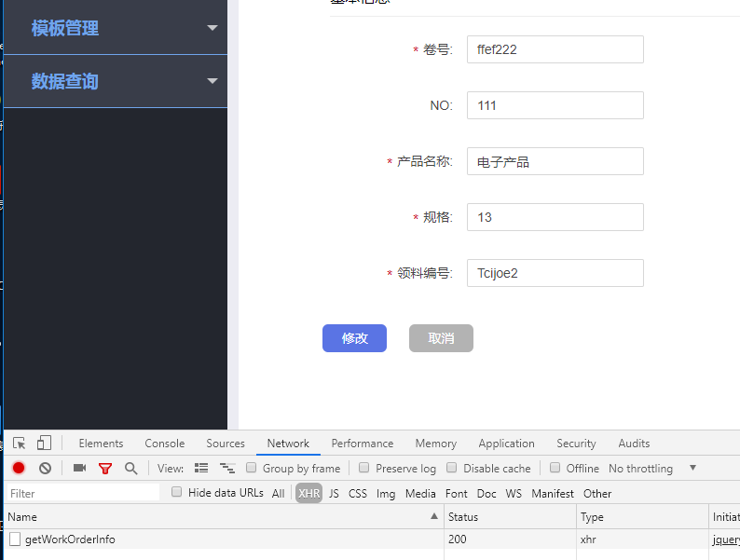Click the Name column sort arrow

pyautogui.click(x=434, y=516)
